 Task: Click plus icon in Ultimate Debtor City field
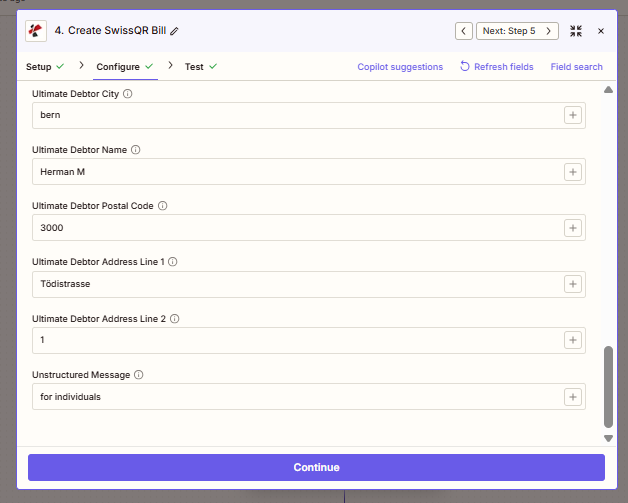coord(573,115)
